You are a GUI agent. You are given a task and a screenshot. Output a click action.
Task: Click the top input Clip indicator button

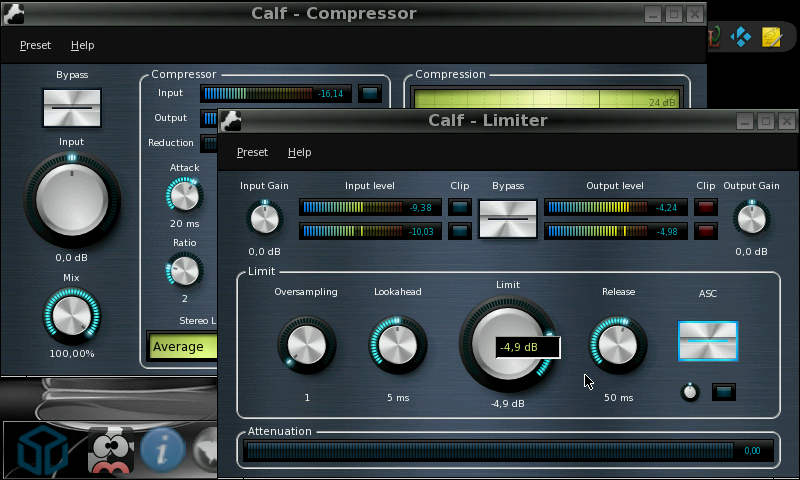click(x=459, y=208)
